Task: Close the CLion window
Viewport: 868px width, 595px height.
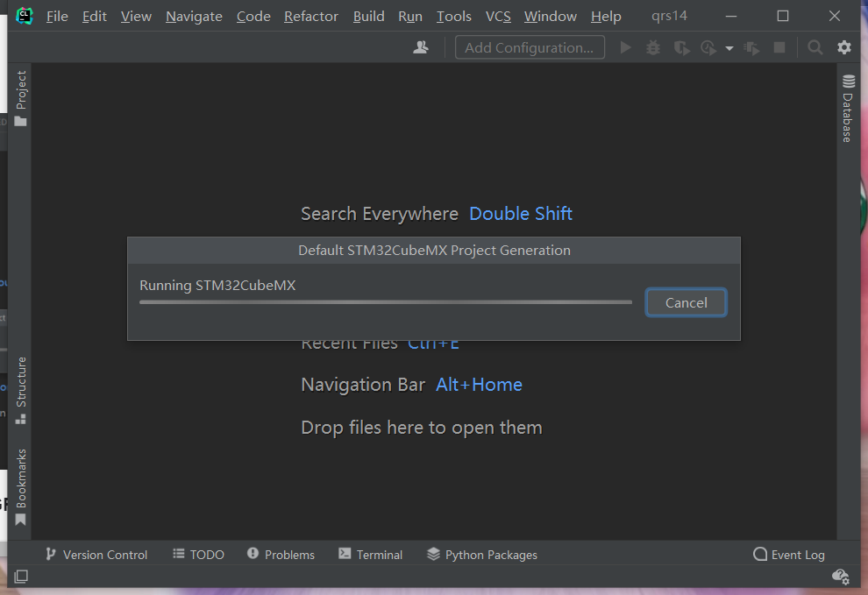Action: tap(835, 16)
